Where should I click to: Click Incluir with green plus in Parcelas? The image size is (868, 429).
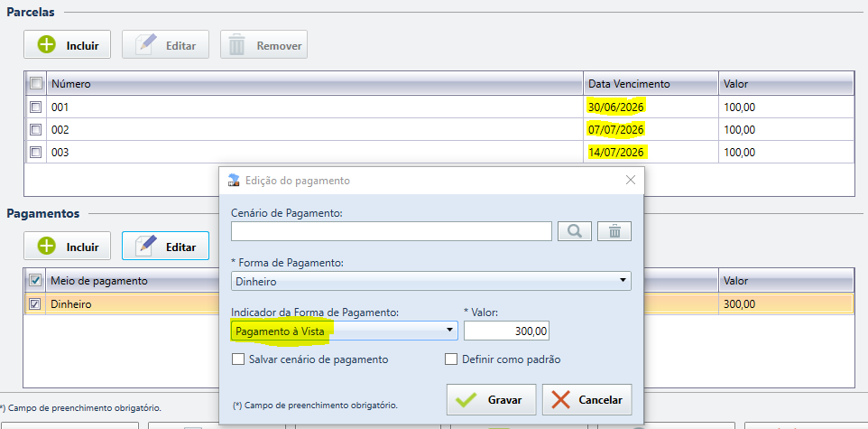[x=67, y=45]
